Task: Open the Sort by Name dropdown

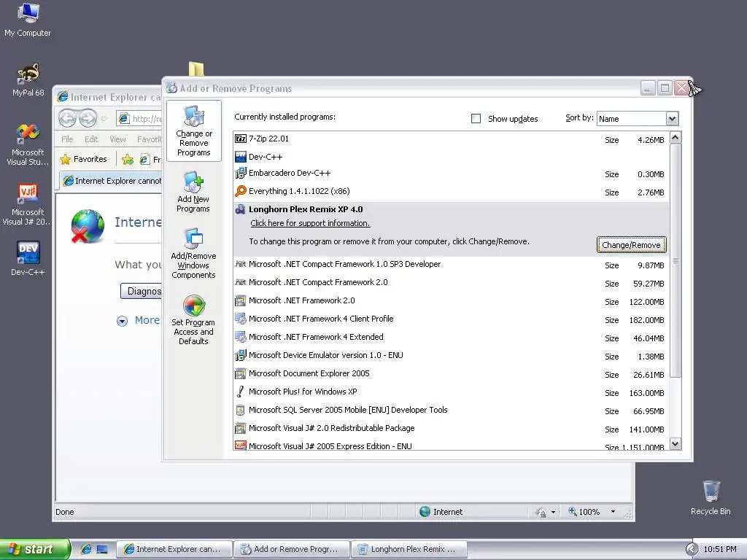Action: (x=672, y=119)
